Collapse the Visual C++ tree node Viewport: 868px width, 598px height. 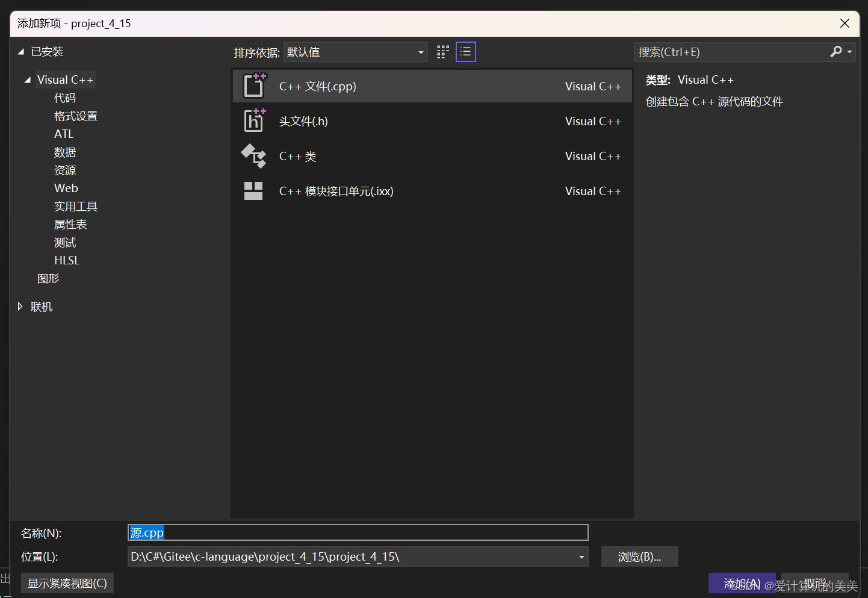click(x=28, y=79)
